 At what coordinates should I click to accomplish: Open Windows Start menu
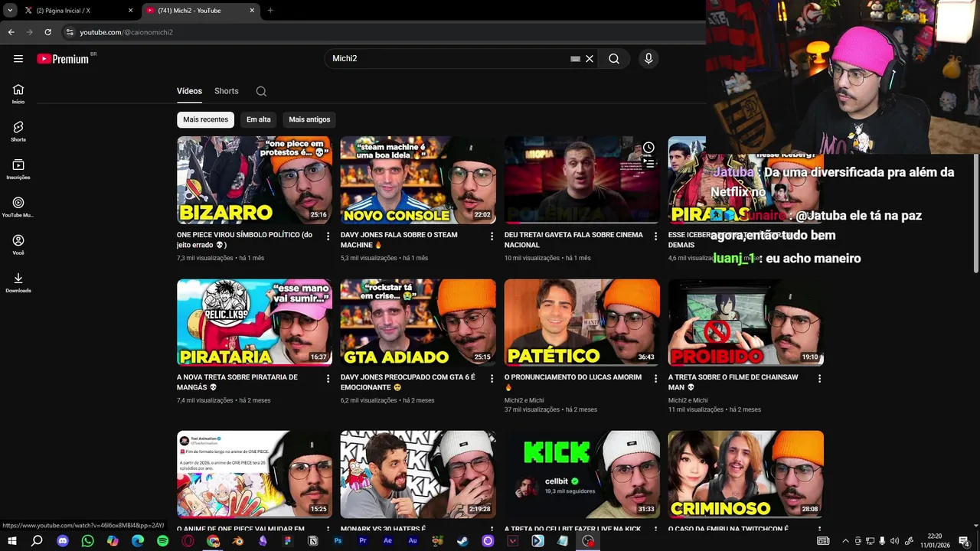click(11, 541)
